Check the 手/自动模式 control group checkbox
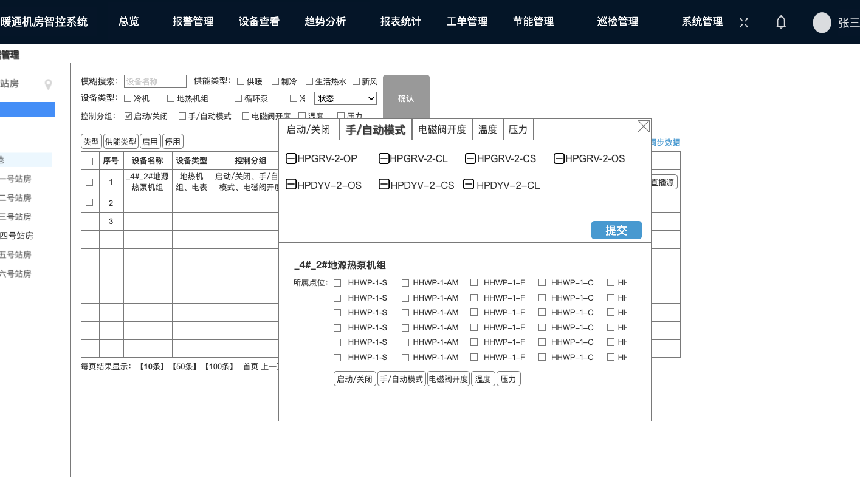 click(182, 116)
